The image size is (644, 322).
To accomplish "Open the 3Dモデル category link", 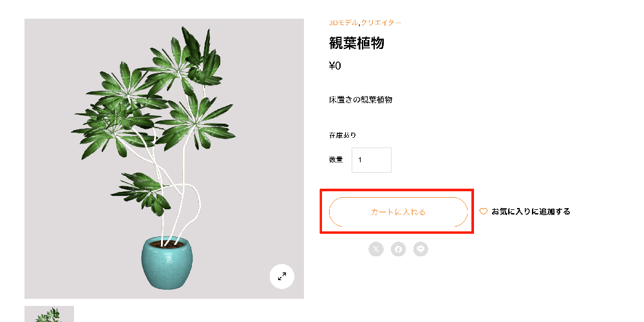I will tap(343, 23).
